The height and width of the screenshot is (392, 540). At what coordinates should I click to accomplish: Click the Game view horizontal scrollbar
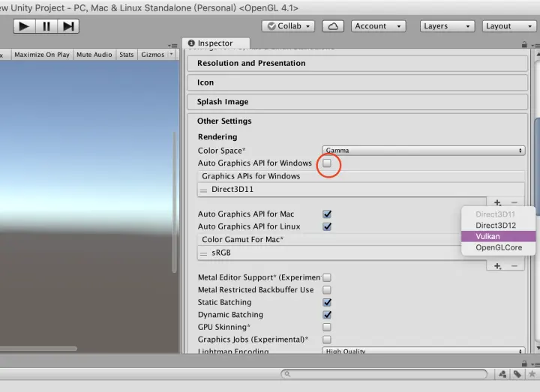click(x=38, y=349)
